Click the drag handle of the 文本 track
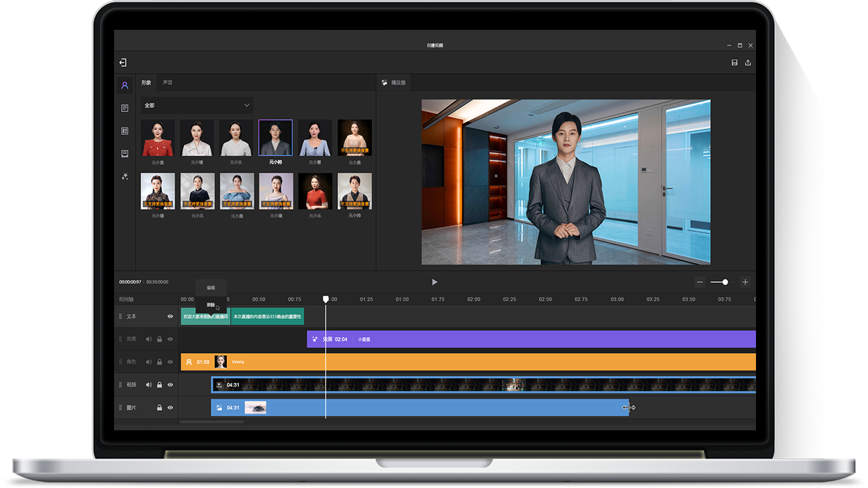Screen dimensions: 868x488 coord(120,316)
